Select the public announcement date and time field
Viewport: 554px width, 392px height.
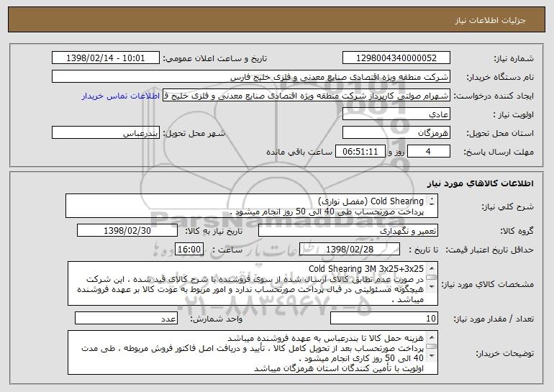(x=106, y=58)
